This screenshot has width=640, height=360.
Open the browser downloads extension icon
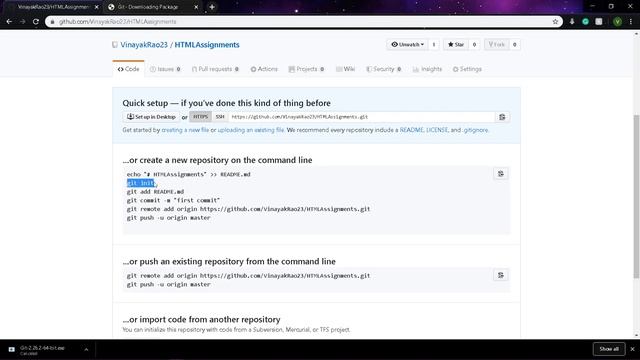[x=572, y=22]
